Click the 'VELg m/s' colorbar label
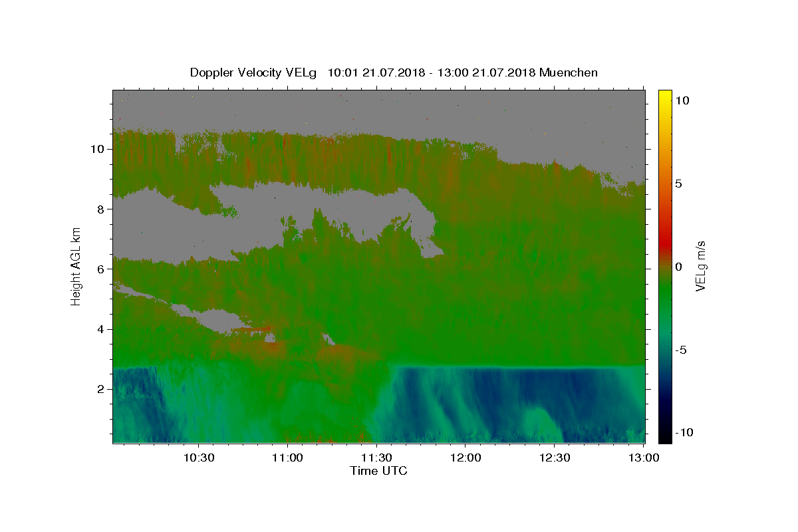The width and height of the screenshot is (798, 532). pyautogui.click(x=700, y=266)
